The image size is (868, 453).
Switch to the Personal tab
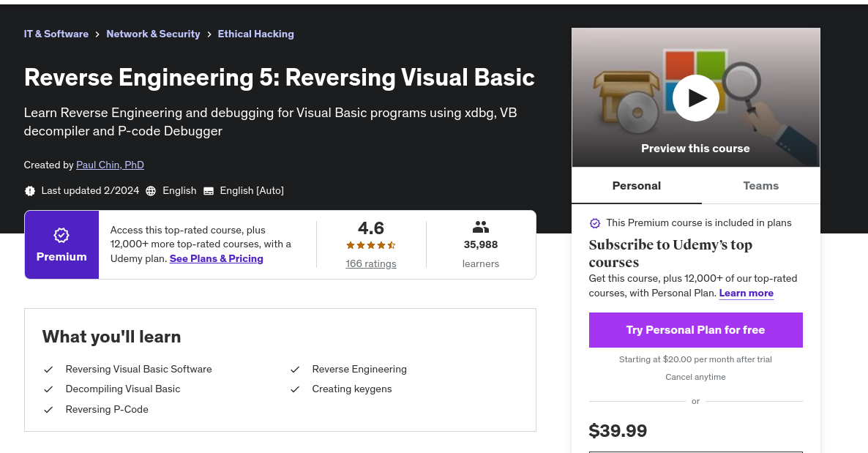coord(636,186)
